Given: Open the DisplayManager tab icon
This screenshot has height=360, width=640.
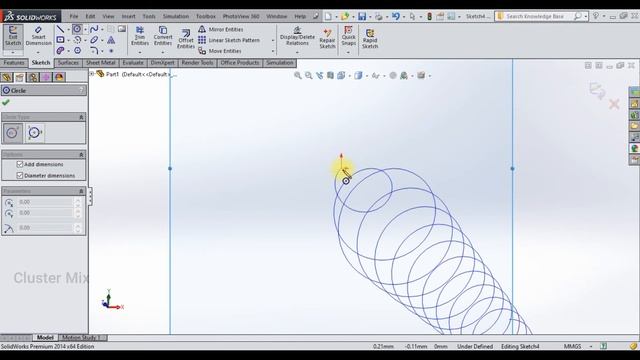Looking at the screenshot, I should pyautogui.click(x=59, y=77).
